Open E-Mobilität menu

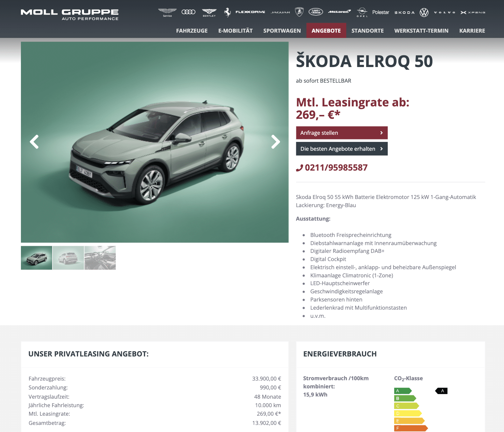click(x=235, y=31)
